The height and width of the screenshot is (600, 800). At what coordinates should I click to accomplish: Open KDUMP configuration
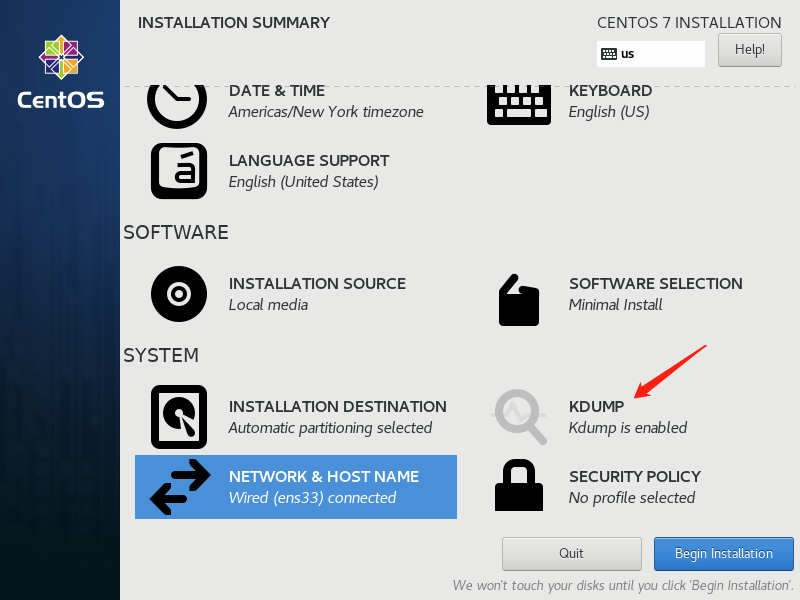(x=596, y=407)
